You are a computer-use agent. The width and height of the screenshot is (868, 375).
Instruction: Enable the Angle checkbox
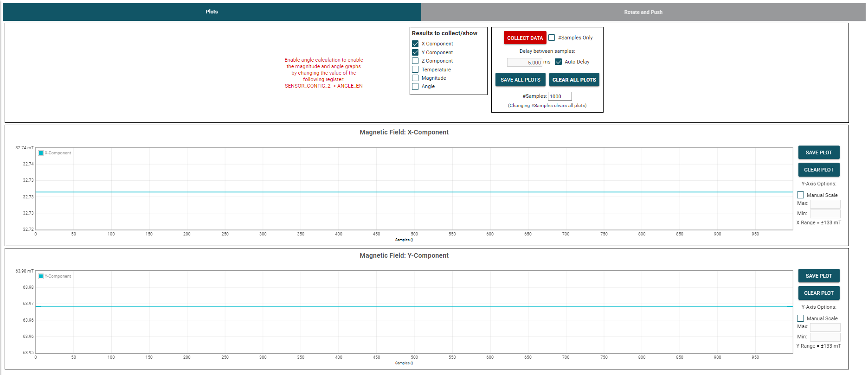click(x=415, y=86)
